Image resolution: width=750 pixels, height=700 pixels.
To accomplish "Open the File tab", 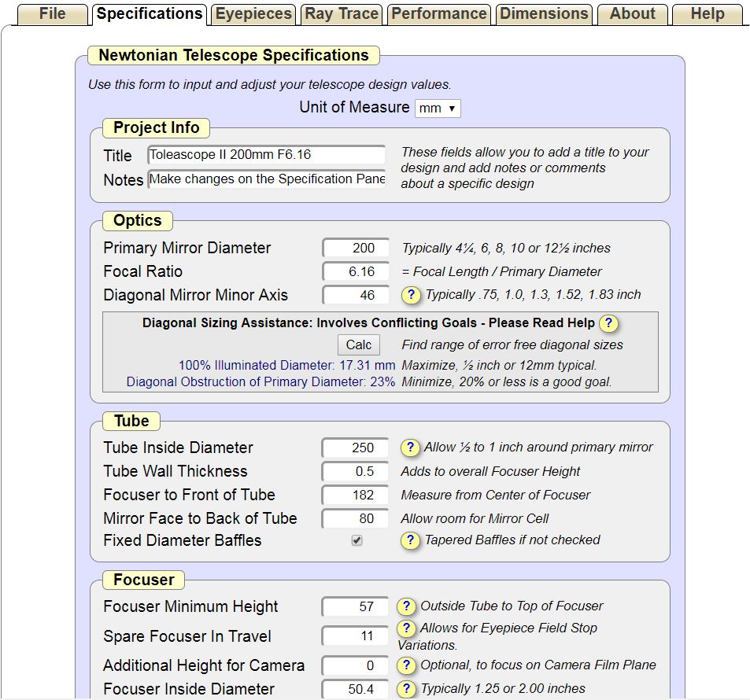I will pos(52,14).
